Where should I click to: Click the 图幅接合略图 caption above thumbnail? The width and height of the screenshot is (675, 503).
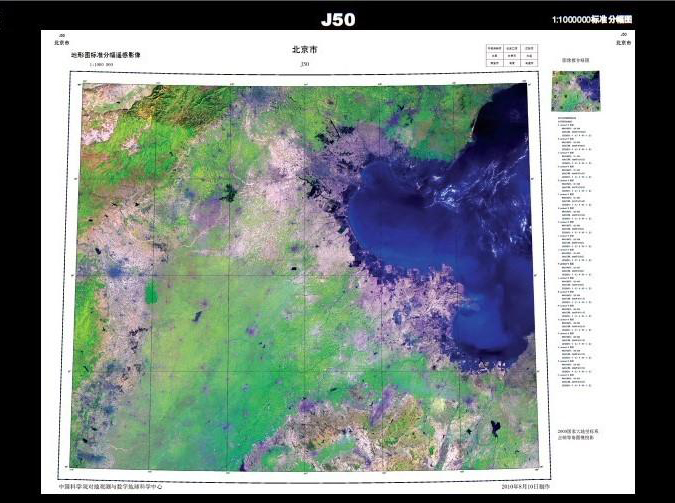(x=575, y=61)
